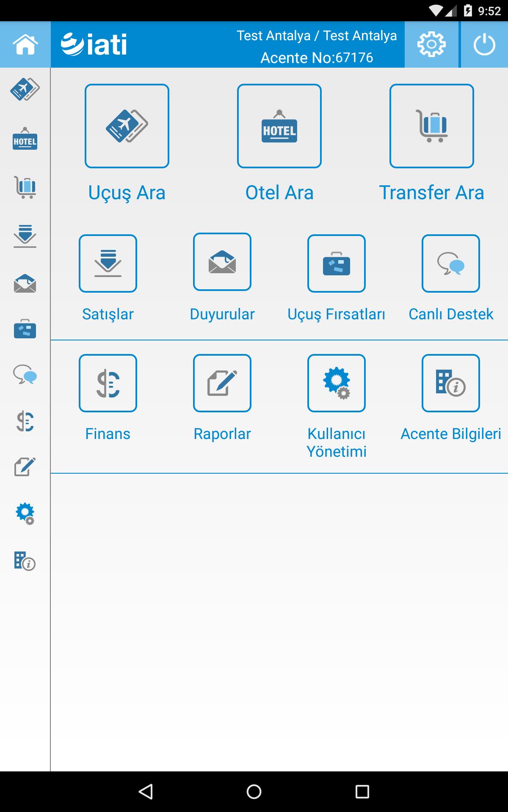The height and width of the screenshot is (812, 508).
Task: Open settings gear in header
Action: [431, 44]
